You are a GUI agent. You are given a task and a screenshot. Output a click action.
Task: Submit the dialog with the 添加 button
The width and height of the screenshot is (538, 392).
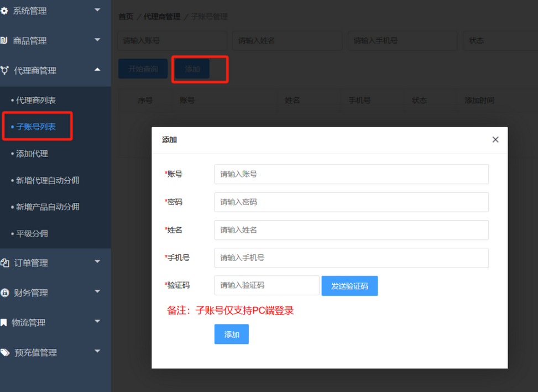(x=231, y=334)
